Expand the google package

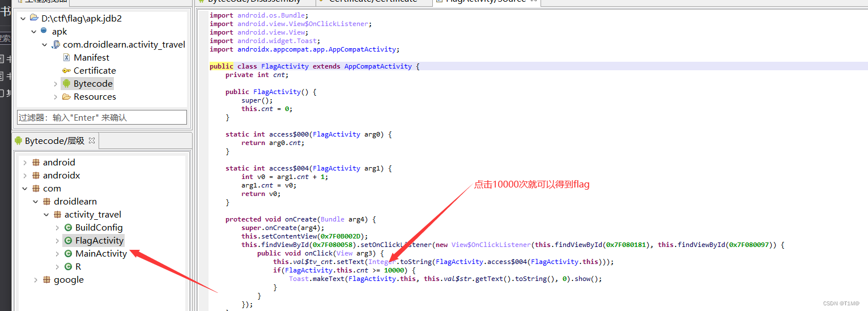36,279
